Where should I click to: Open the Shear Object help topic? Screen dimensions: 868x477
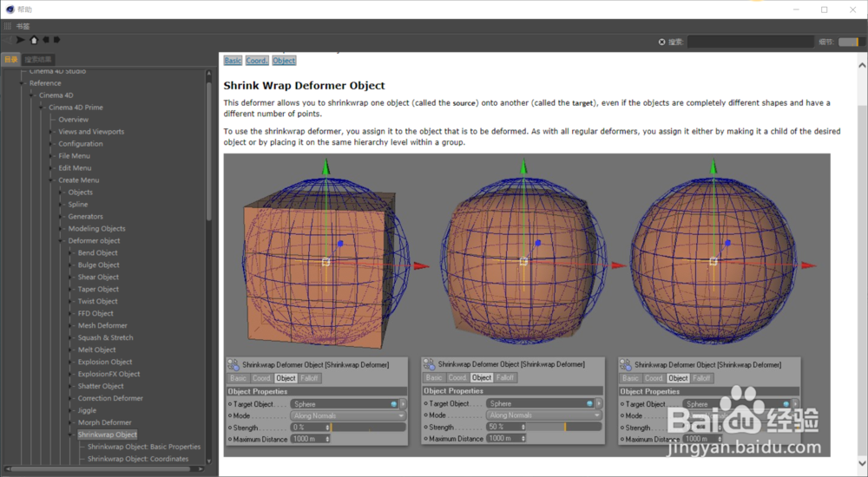pos(98,278)
